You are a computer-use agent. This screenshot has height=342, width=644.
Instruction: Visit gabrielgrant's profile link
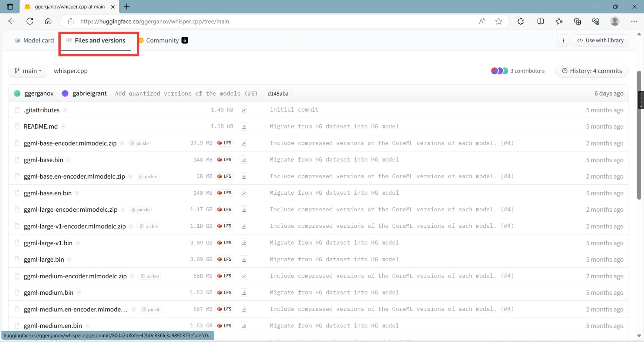[89, 93]
